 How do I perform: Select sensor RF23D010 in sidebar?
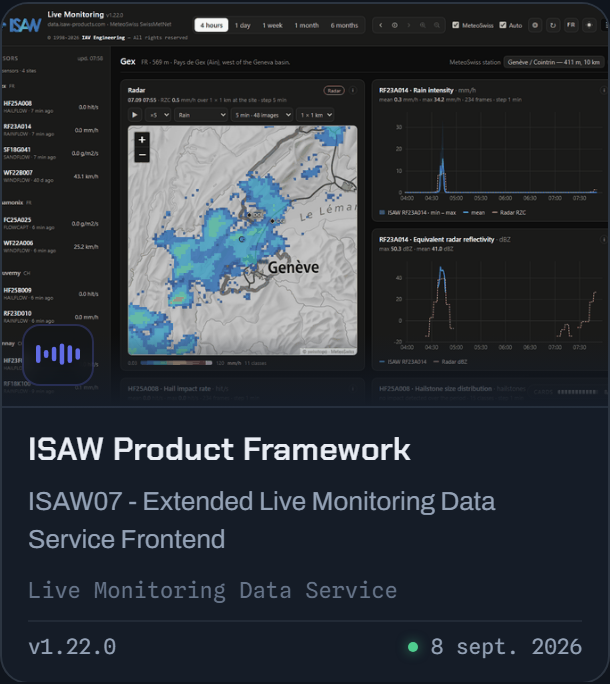tap(51, 317)
